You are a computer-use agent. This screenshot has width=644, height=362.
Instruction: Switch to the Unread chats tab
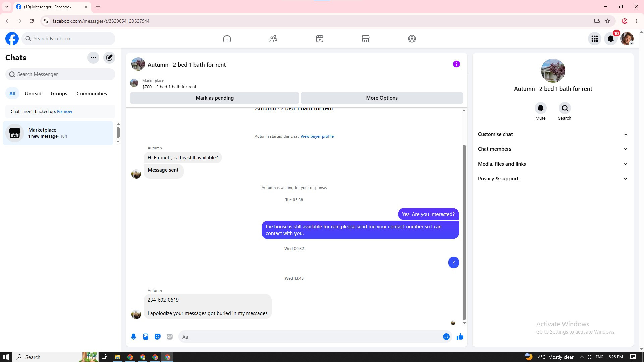click(33, 94)
